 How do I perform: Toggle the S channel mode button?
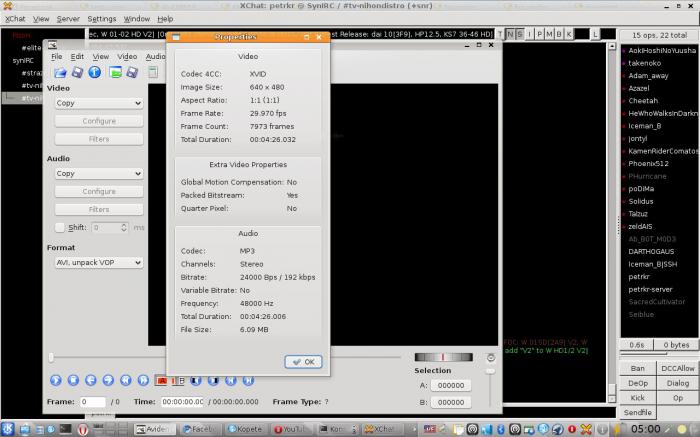pyautogui.click(x=520, y=34)
